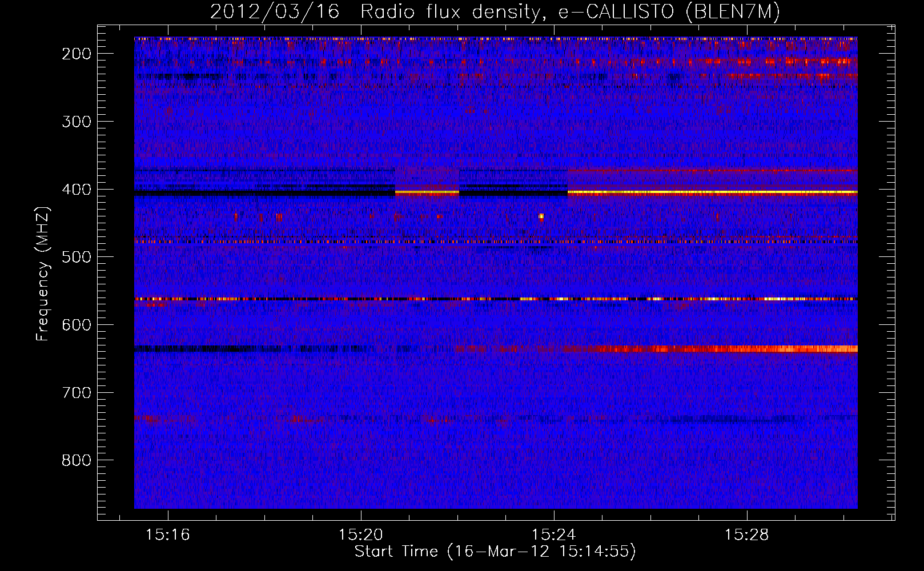
Task: Click the 200 frequency tick label
Action: (77, 54)
